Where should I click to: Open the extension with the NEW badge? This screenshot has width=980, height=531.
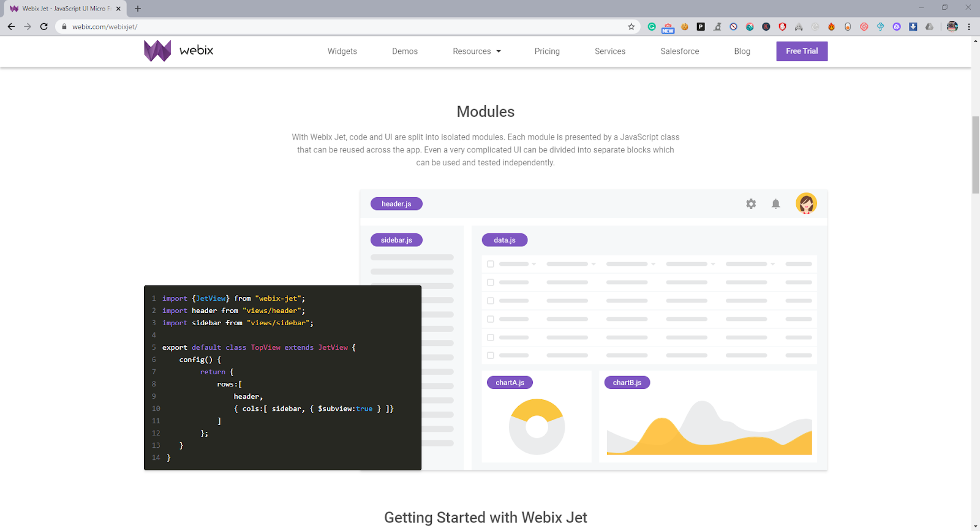(668, 27)
